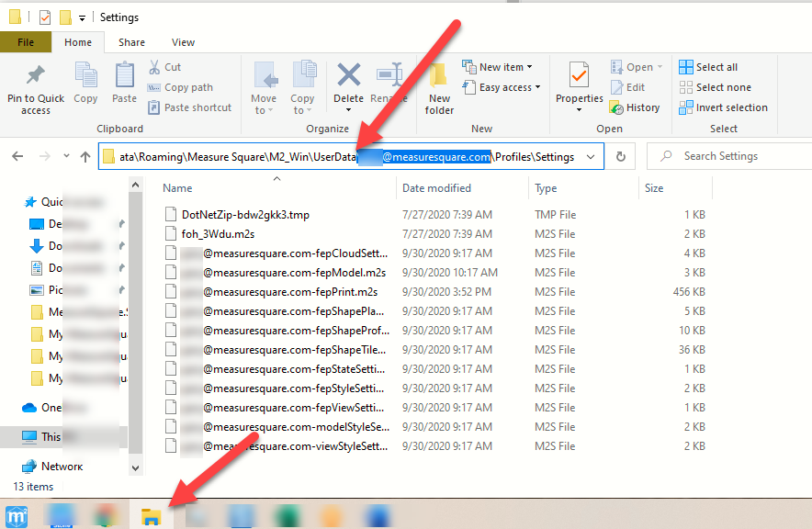Expand the Properties dropdown arrow
Screen dimensions: 812x529
click(x=579, y=109)
